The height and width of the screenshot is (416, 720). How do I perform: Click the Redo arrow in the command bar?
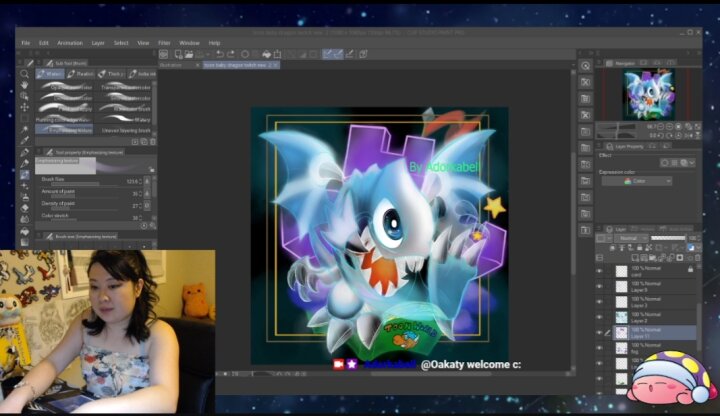(x=231, y=54)
